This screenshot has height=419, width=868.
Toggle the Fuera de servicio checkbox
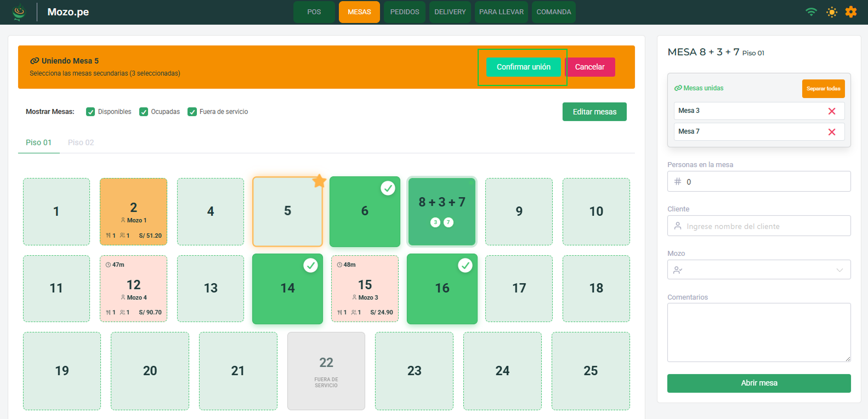point(192,112)
